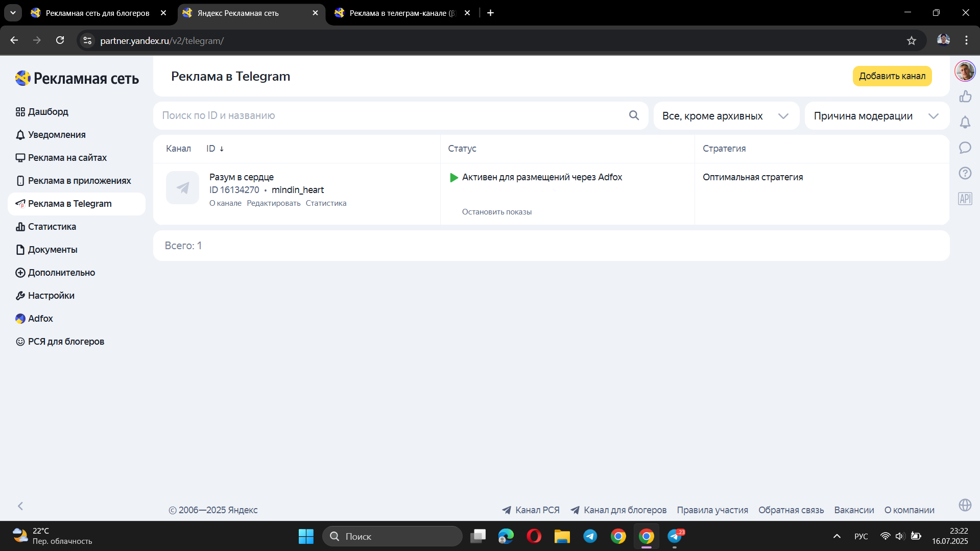Close the Яндекс Рекламная сеть tab

point(315,13)
